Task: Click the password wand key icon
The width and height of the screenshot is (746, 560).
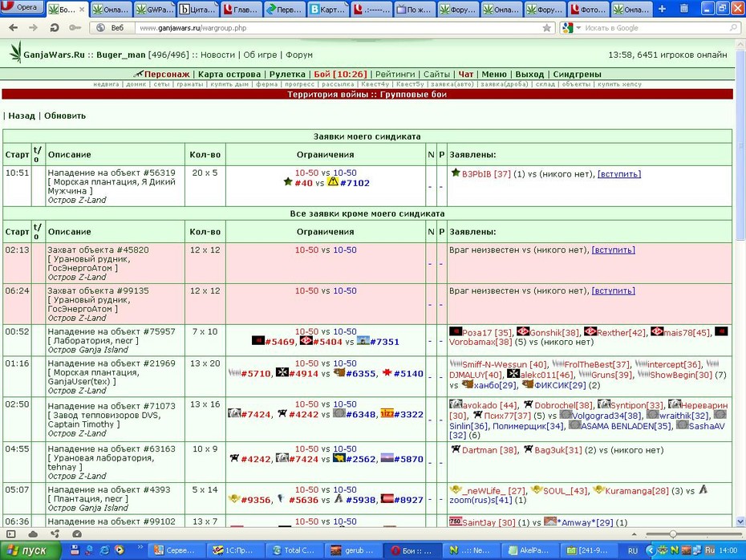Action: (x=75, y=28)
